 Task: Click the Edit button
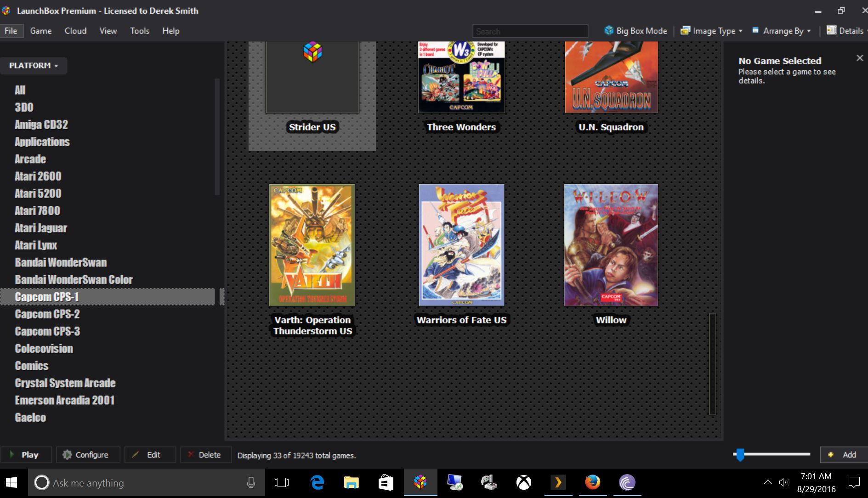[150, 455]
